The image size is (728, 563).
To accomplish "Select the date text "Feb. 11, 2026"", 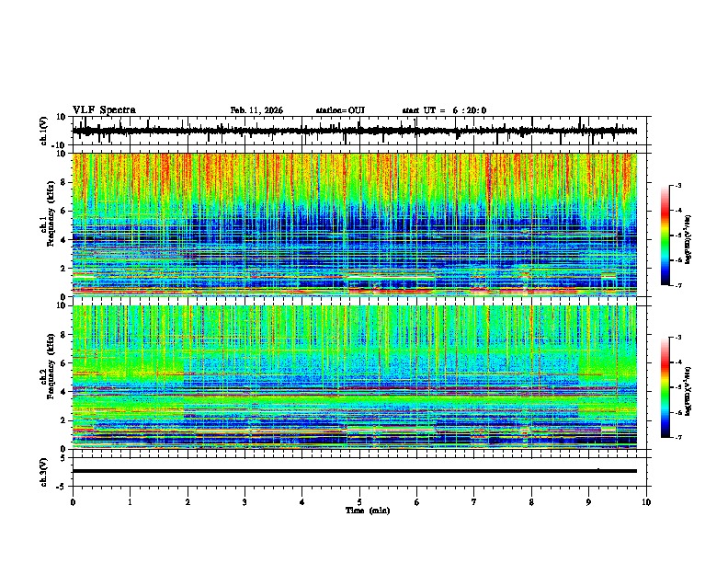I will coord(256,110).
